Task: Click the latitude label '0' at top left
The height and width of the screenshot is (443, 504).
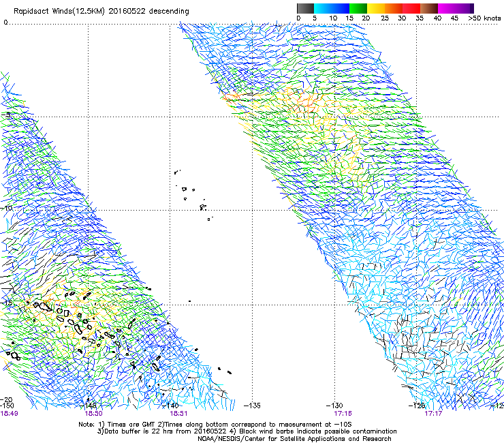Action: (x=5, y=22)
